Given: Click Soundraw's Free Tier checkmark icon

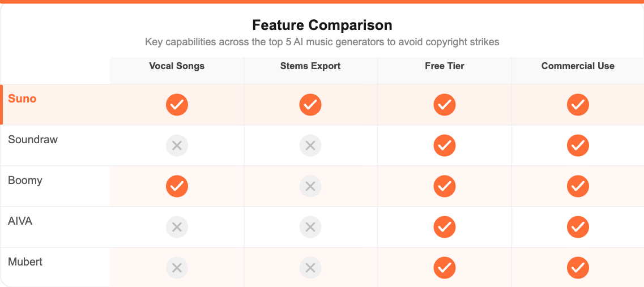Looking at the screenshot, I should [x=445, y=145].
